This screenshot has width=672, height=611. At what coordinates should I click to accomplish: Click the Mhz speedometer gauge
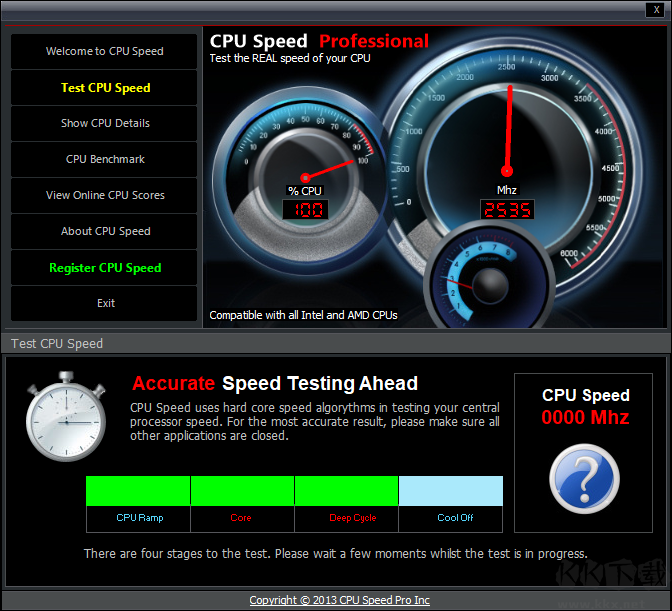tap(510, 169)
